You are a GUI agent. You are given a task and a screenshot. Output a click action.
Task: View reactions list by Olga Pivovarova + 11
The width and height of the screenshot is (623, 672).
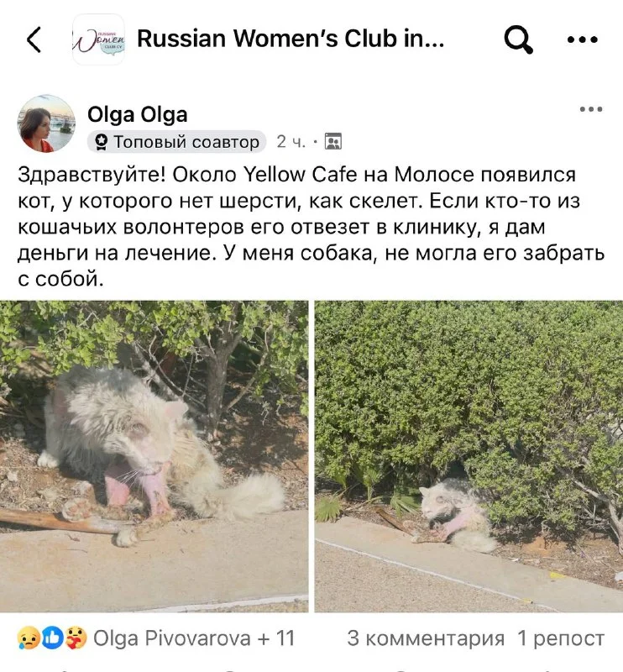pyautogui.click(x=194, y=638)
